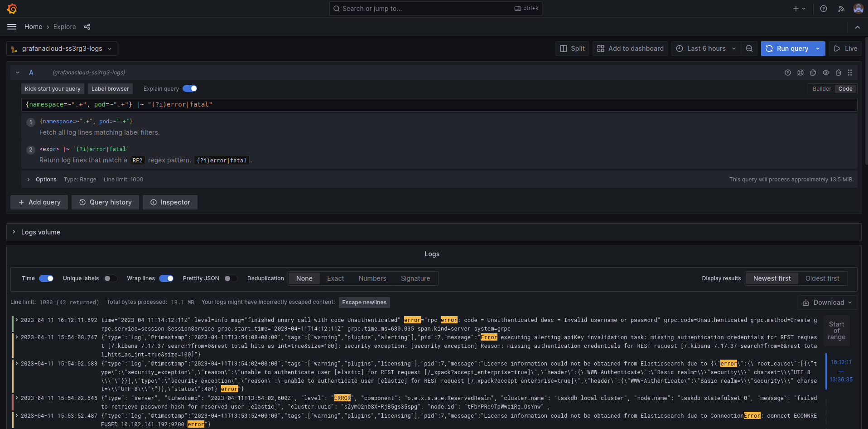Image resolution: width=868 pixels, height=429 pixels.
Task: Go to Home breadcrumb
Action: coord(33,27)
